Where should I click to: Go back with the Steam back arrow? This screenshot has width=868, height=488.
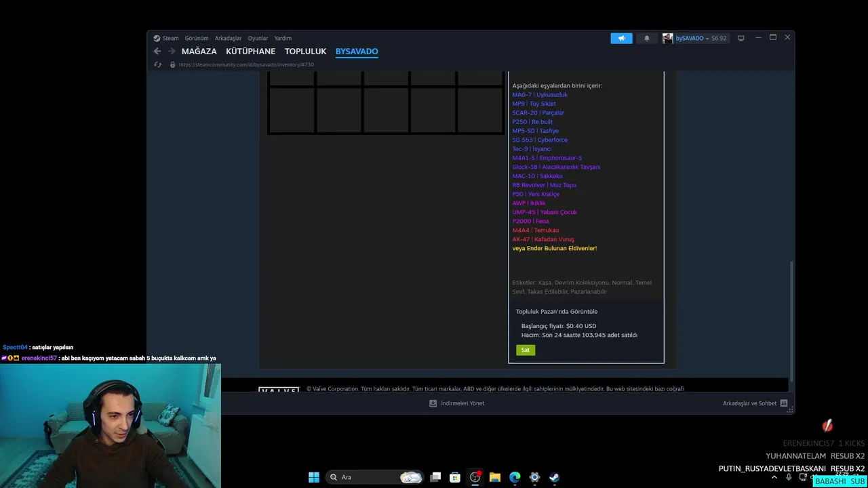[157, 52]
